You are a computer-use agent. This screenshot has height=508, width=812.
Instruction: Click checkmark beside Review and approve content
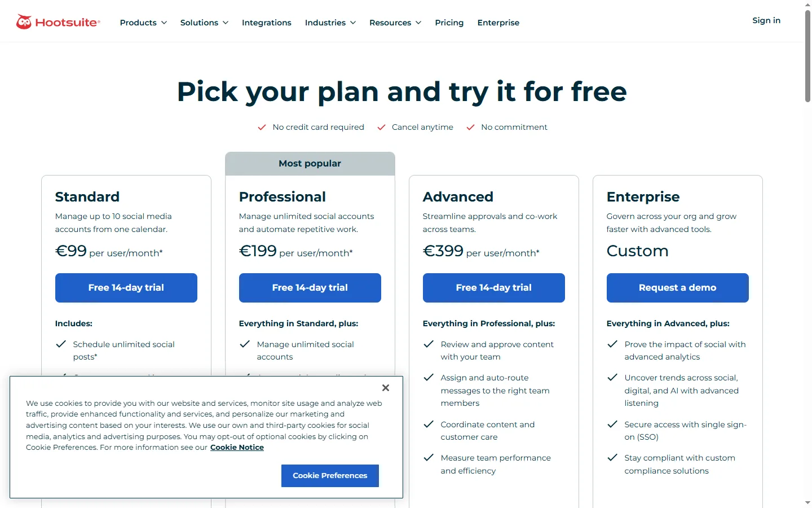429,344
